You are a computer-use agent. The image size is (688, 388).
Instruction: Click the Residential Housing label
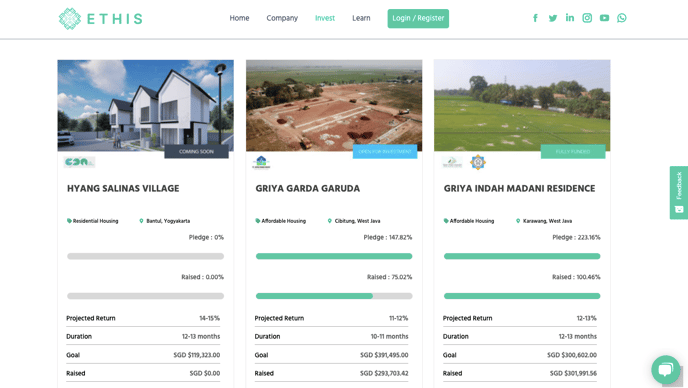coord(96,221)
